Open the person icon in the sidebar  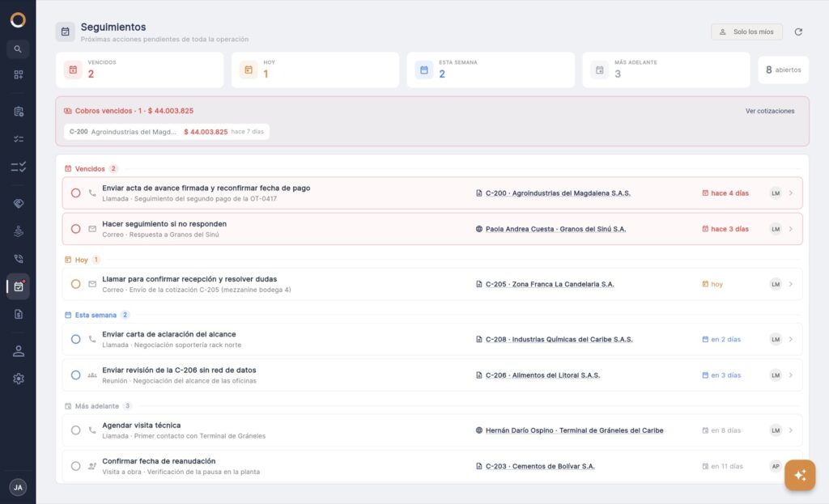18,351
